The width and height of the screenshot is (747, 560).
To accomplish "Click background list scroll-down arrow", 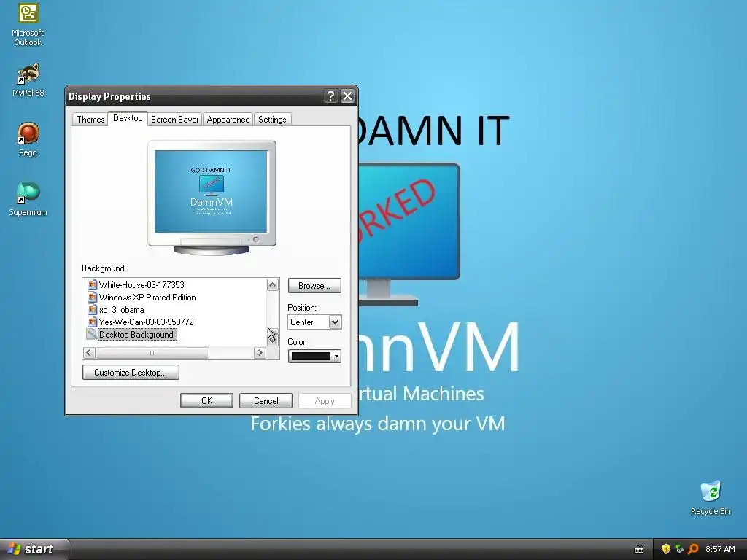I will click(273, 338).
